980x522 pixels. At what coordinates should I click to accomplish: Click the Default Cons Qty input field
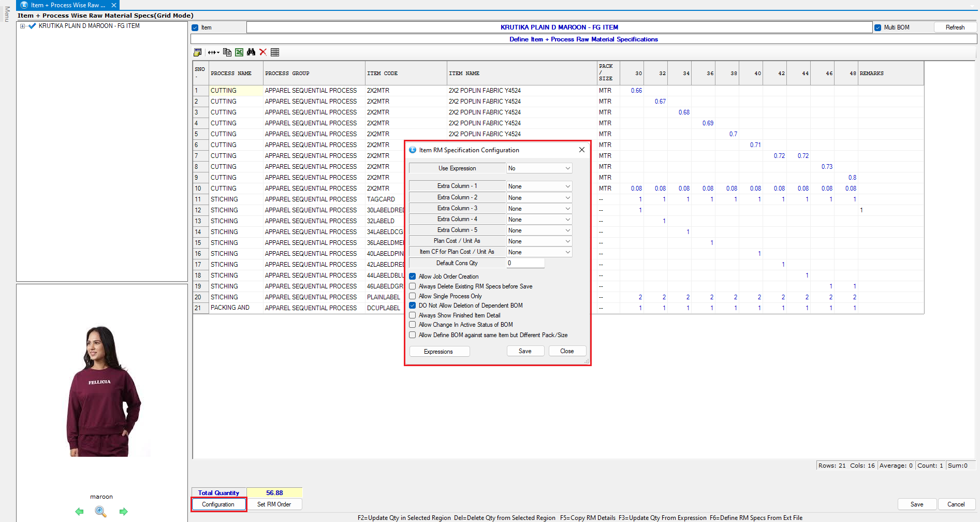click(x=525, y=263)
